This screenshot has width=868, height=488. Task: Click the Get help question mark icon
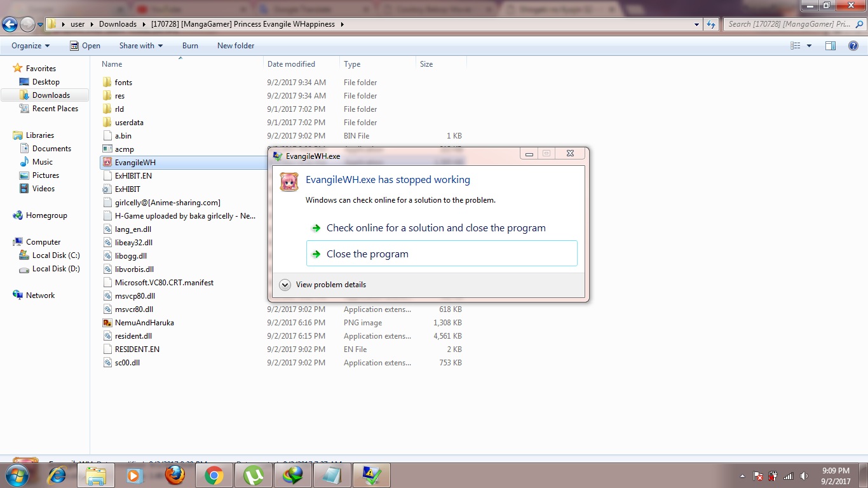click(853, 46)
